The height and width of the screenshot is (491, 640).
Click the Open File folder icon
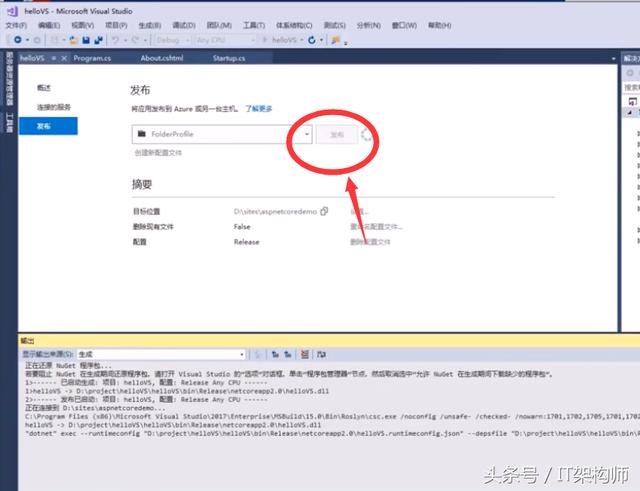coord(74,40)
